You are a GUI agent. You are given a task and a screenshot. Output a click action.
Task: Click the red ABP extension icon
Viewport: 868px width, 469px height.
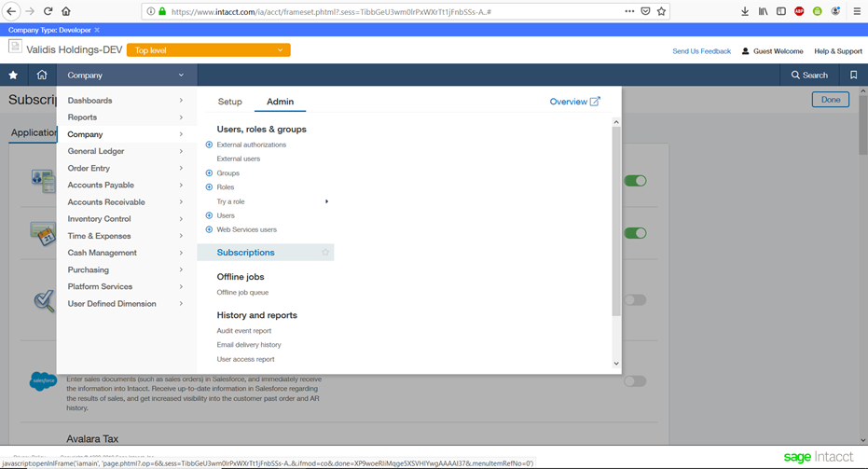799,11
